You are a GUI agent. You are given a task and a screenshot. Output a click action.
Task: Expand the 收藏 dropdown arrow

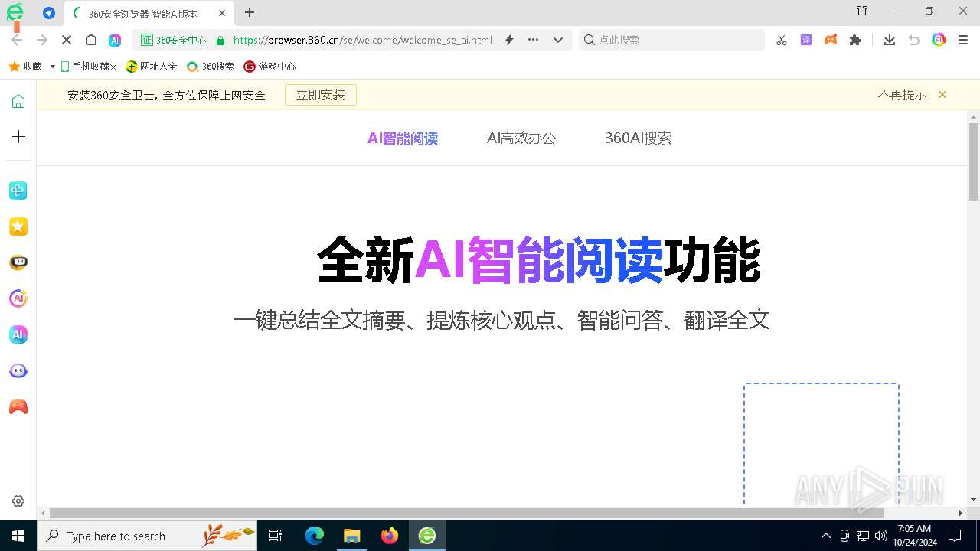(52, 67)
